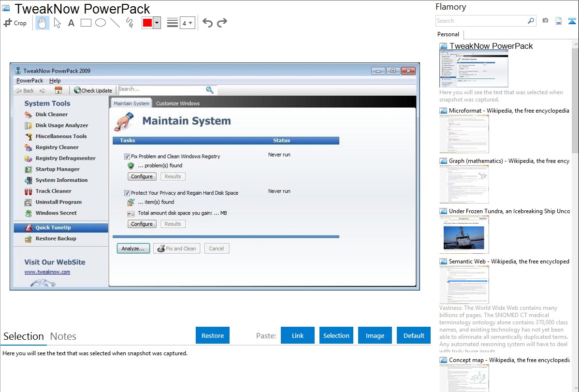Click the Check Update button
The image size is (579, 392).
[x=93, y=90]
